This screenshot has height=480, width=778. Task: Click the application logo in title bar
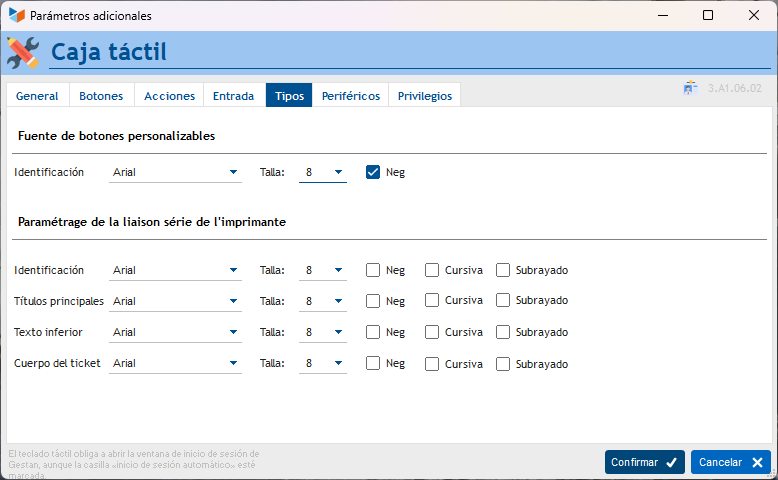[x=16, y=16]
